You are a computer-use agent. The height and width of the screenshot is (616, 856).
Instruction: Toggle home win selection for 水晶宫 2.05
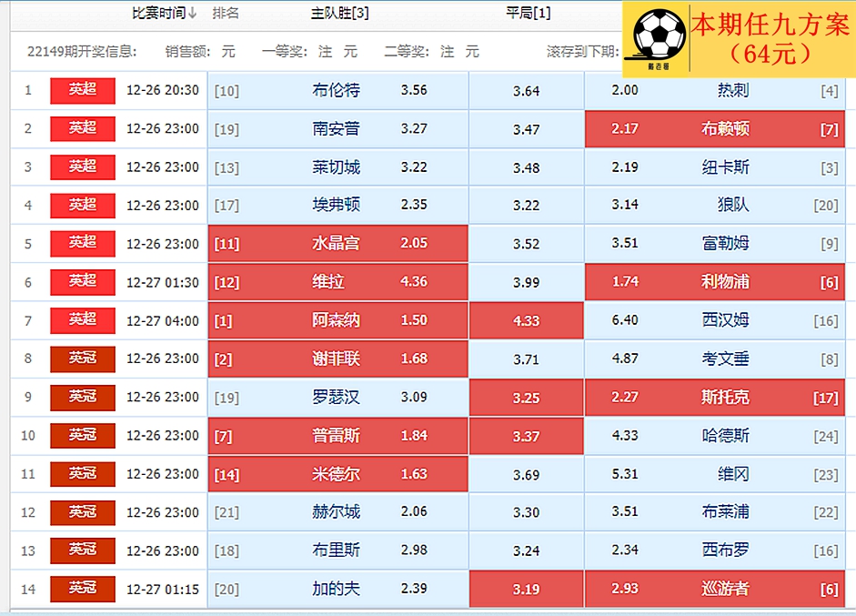pos(337,243)
